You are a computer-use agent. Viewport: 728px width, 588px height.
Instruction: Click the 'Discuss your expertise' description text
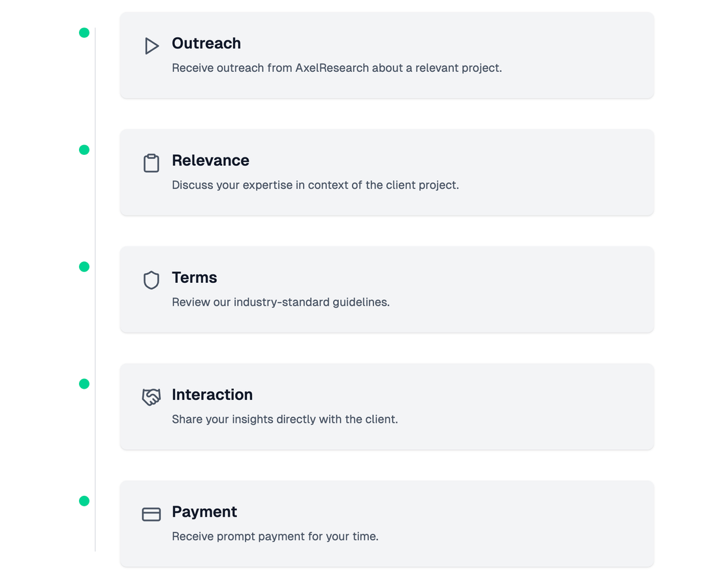click(315, 185)
